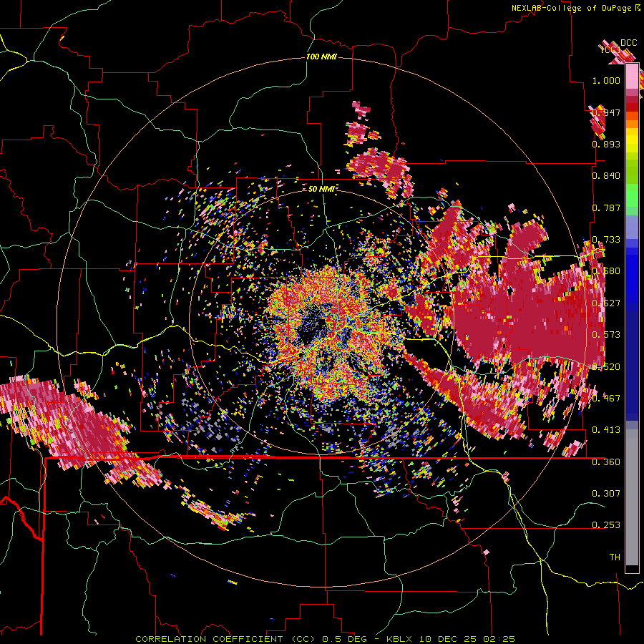
Task: Click the '50 NMI' range ring label
Action: coord(321,189)
